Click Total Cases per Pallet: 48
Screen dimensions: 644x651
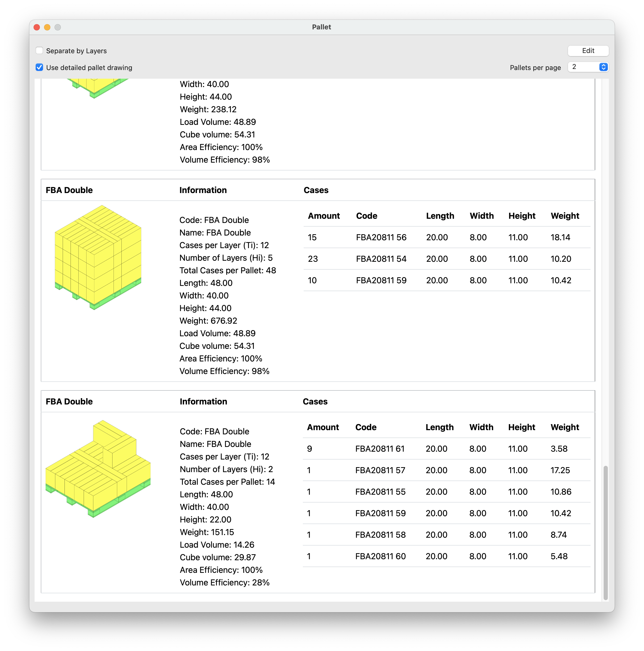[x=228, y=270]
